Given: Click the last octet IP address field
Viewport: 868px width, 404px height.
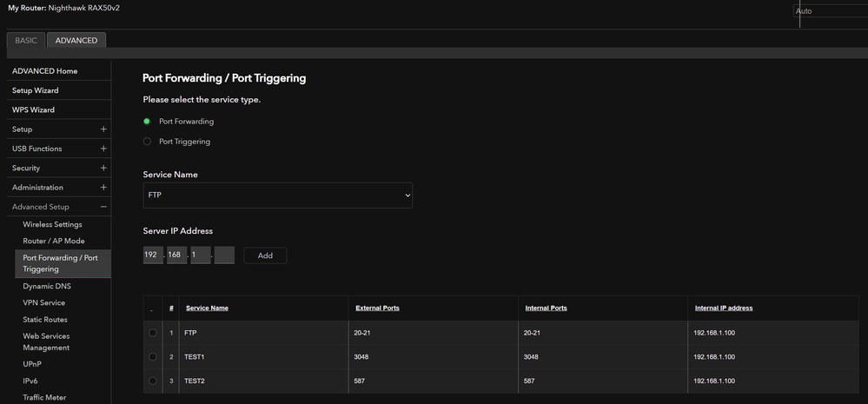Looking at the screenshot, I should pos(224,255).
